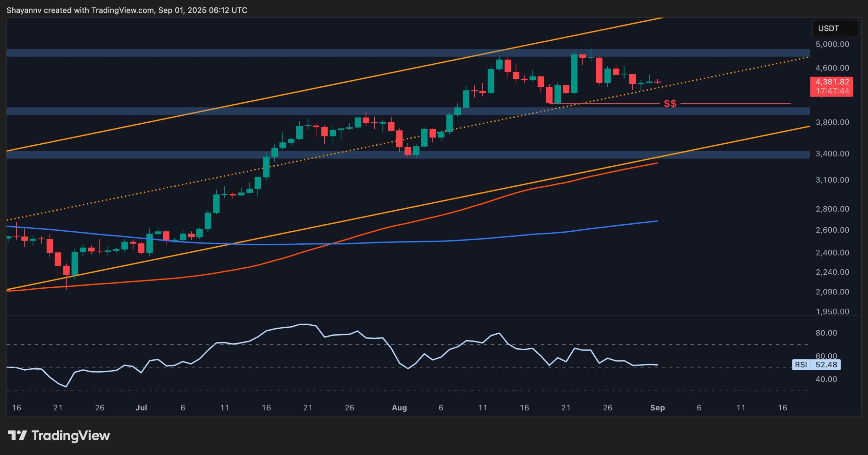Click the 80.00 RSI scale label
The height and width of the screenshot is (455, 868).
click(x=826, y=333)
